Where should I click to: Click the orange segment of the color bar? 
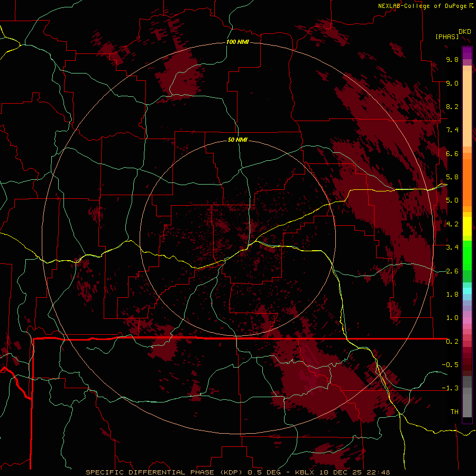467,183
